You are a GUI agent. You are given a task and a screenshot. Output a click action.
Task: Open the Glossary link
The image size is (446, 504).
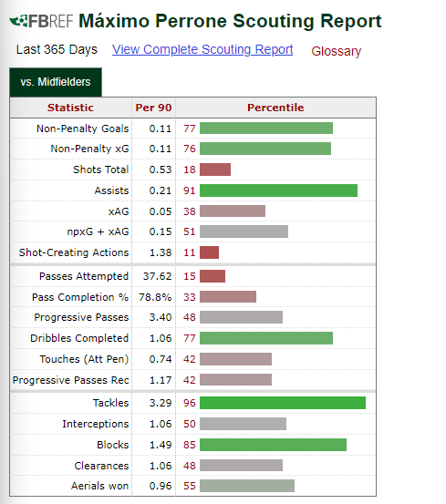[336, 51]
